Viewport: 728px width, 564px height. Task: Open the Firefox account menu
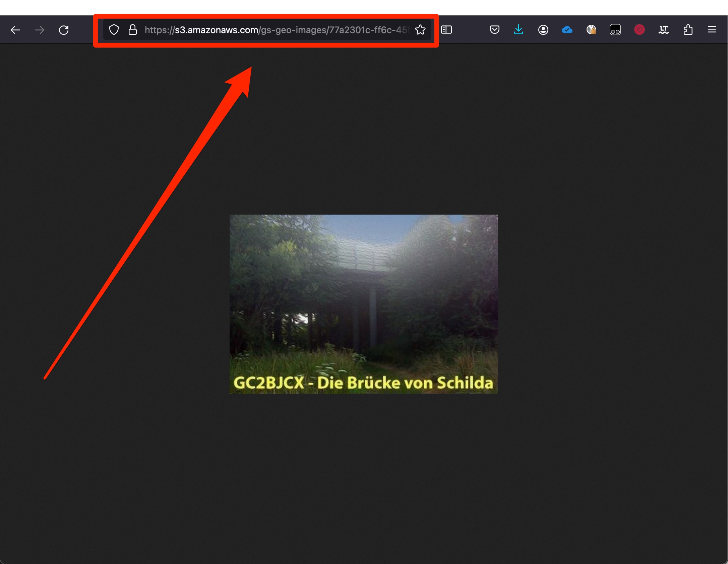coord(543,30)
